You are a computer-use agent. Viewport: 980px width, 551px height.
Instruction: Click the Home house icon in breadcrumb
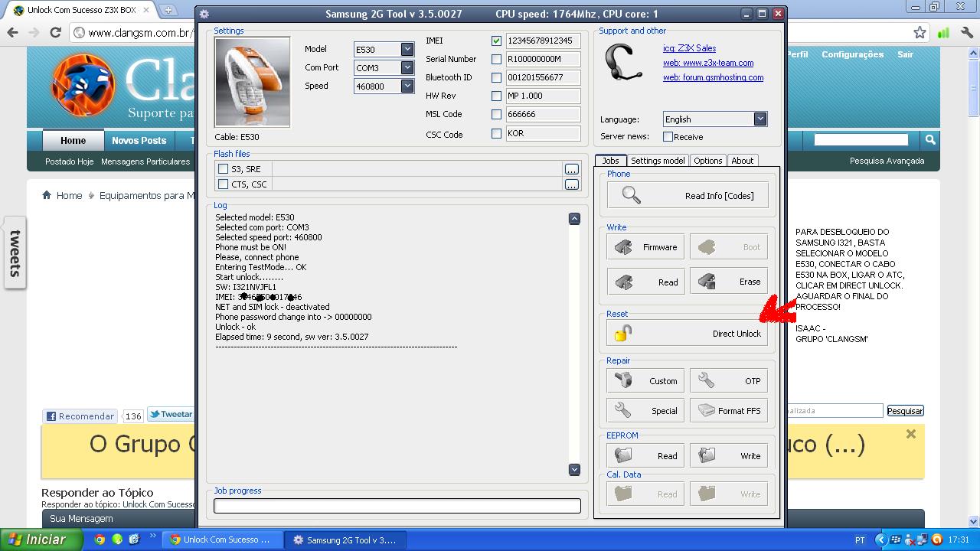click(47, 195)
